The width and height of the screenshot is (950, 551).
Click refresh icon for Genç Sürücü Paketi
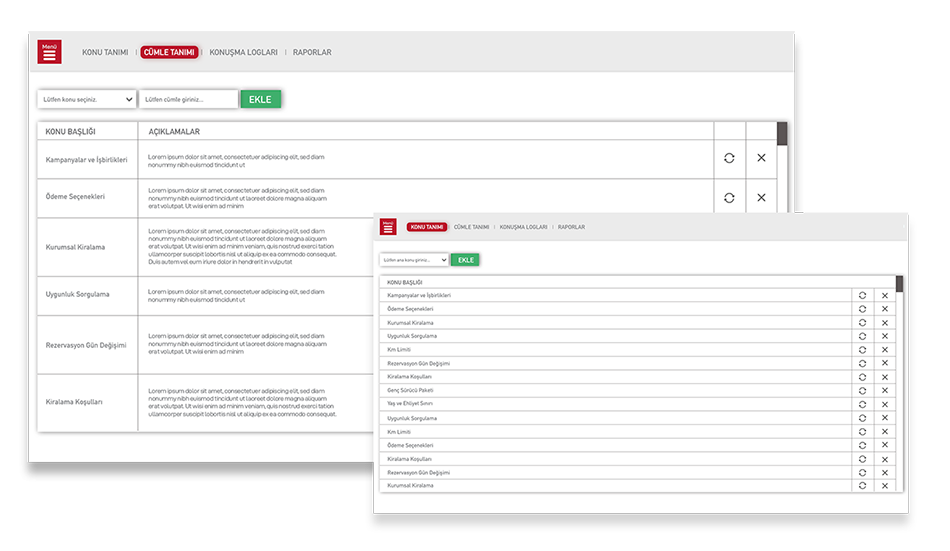pyautogui.click(x=861, y=390)
